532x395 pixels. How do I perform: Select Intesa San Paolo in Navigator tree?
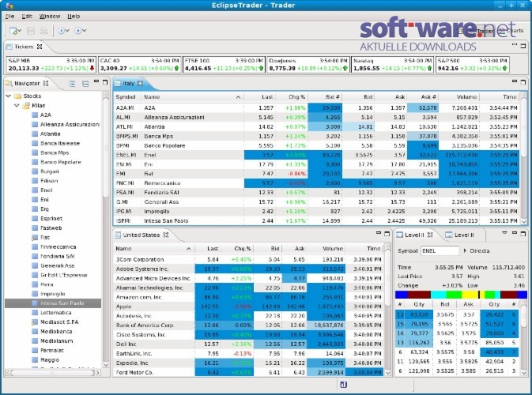point(62,303)
